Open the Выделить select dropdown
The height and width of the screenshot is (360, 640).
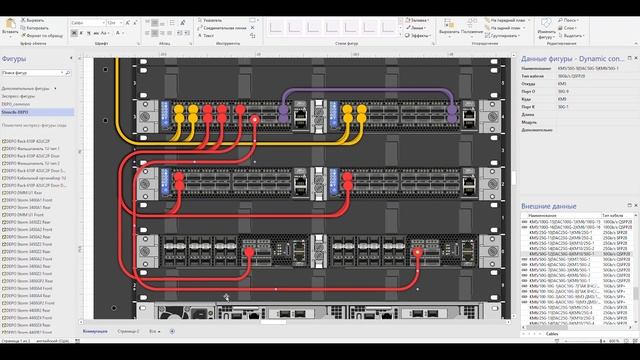tap(571, 36)
